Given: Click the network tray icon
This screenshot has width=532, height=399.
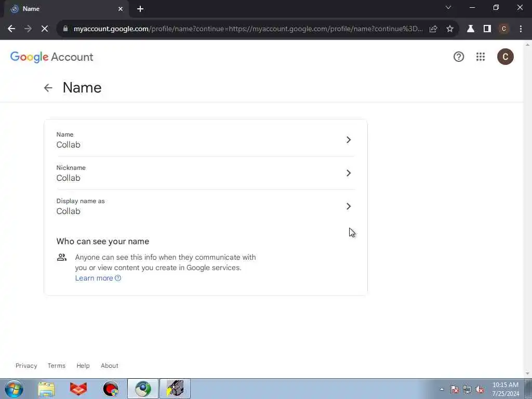Looking at the screenshot, I should [x=467, y=390].
